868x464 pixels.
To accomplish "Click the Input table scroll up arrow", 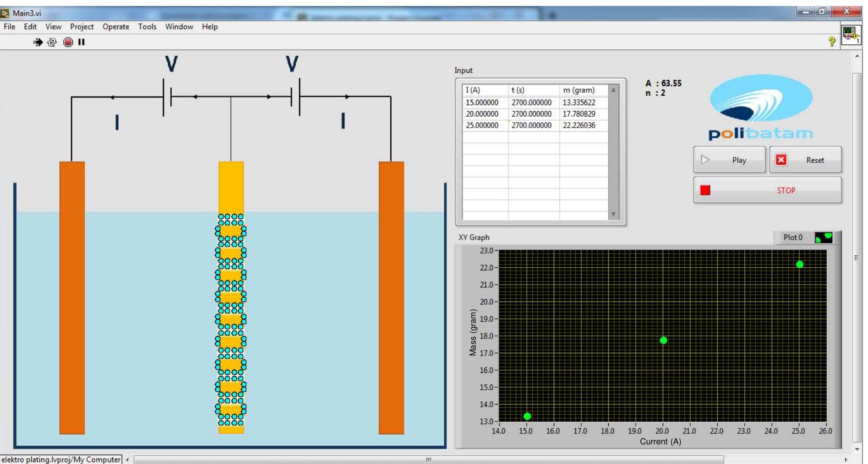I will coord(613,90).
